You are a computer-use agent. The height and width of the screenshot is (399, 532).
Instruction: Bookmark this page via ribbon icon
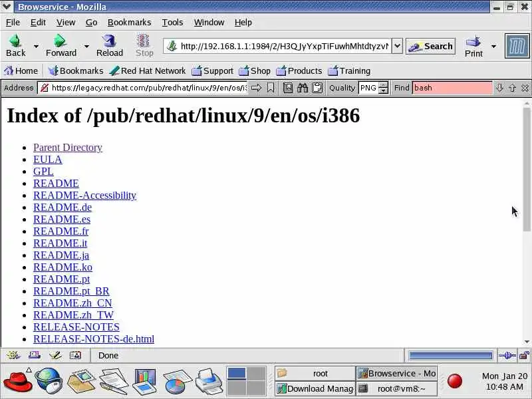[271, 88]
